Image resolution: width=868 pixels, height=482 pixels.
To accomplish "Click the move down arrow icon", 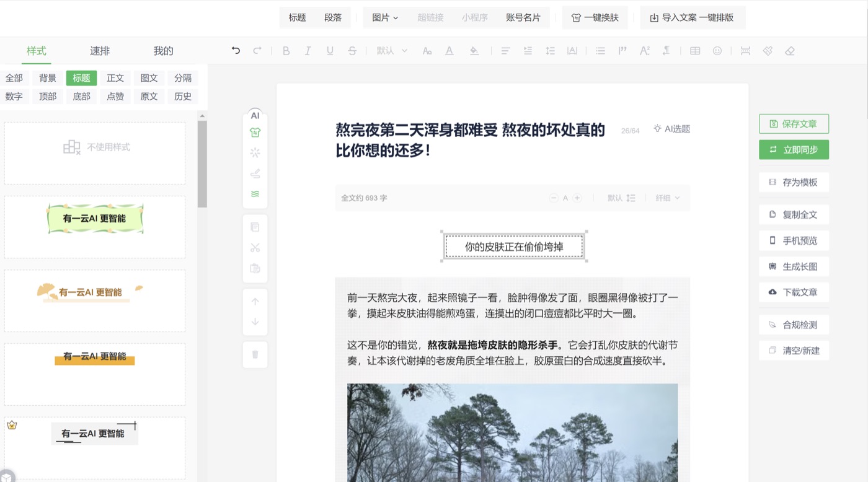I will (x=255, y=322).
